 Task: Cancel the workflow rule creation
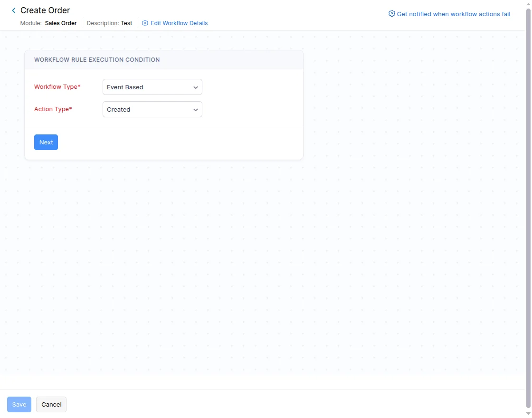[51, 405]
